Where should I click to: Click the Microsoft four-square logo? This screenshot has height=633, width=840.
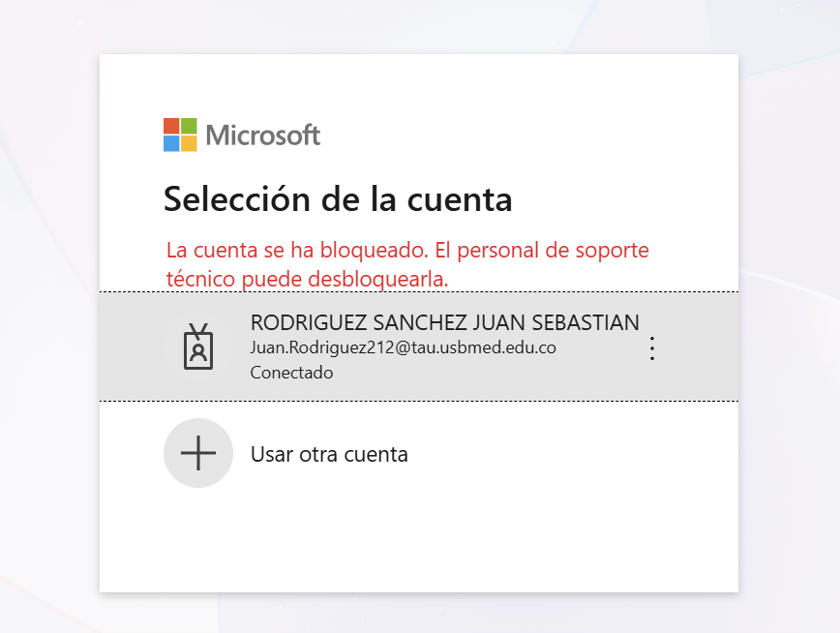pyautogui.click(x=180, y=135)
